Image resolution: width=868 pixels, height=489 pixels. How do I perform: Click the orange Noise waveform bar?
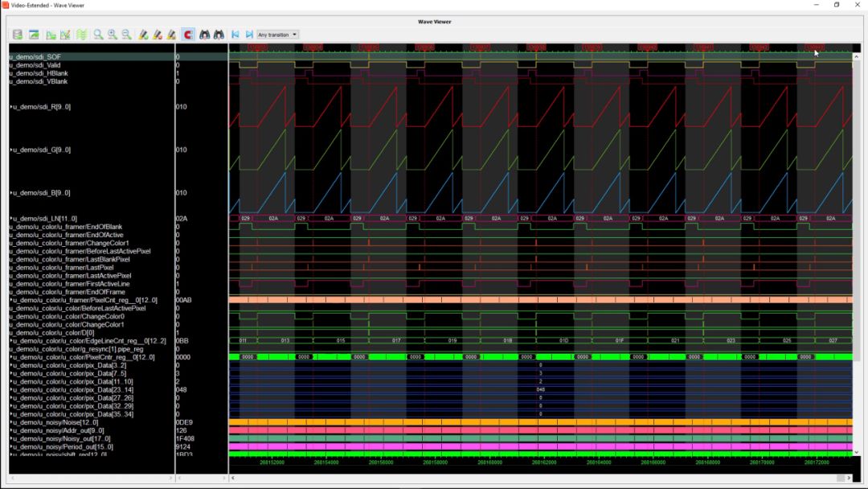(x=541, y=422)
